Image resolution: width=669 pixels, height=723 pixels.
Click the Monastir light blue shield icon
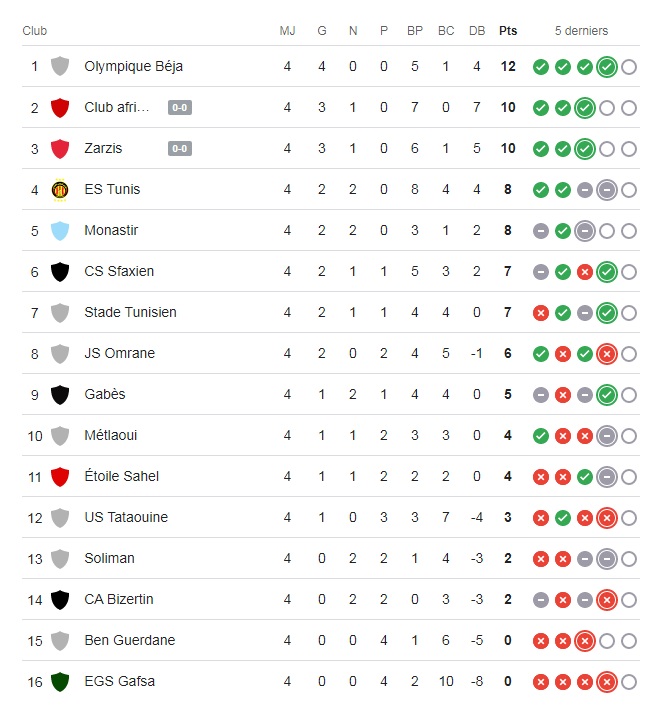(x=60, y=231)
